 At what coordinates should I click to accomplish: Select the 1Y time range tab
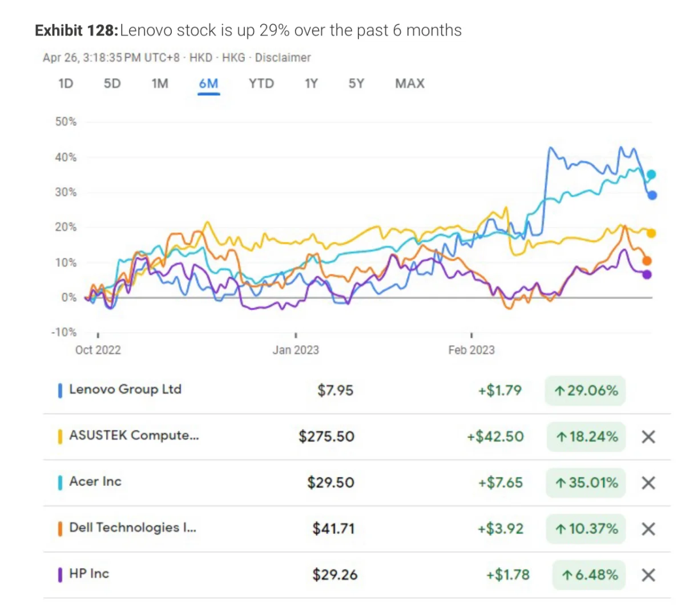point(311,84)
